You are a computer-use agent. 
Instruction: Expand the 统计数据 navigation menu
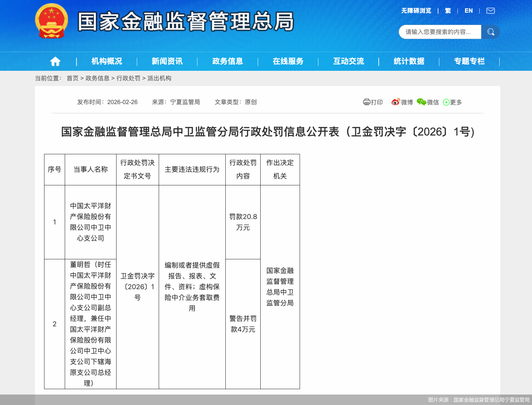[409, 61]
